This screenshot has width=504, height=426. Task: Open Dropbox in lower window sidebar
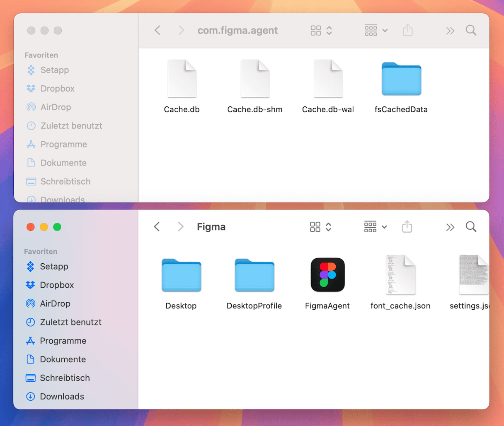(x=57, y=285)
